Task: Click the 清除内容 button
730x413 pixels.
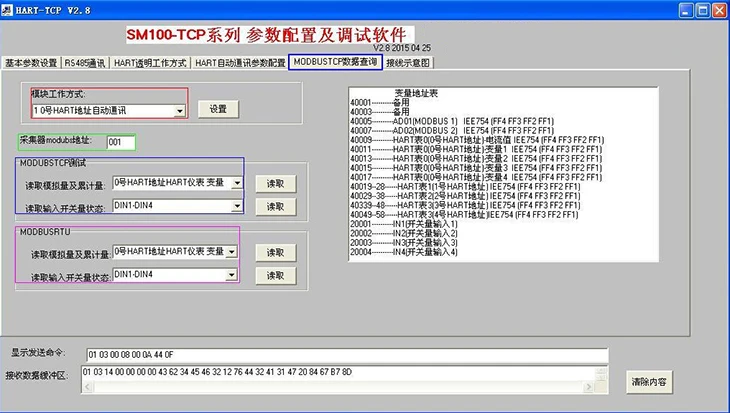Action: coord(649,382)
